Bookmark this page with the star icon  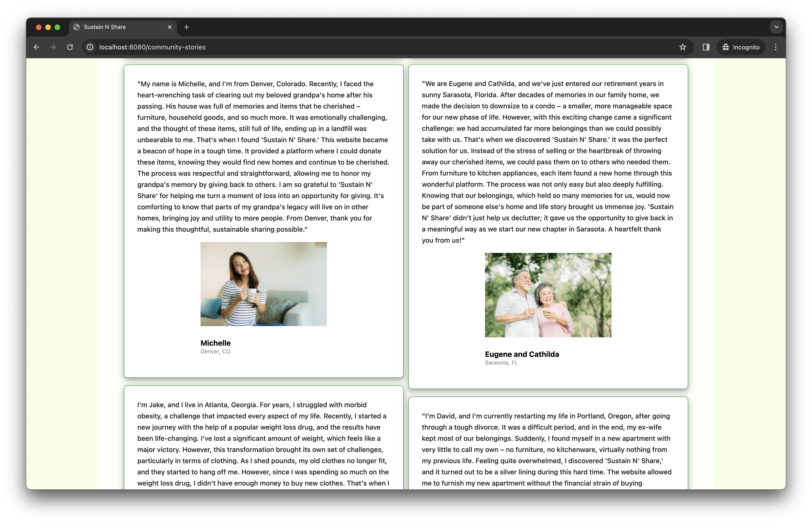682,47
